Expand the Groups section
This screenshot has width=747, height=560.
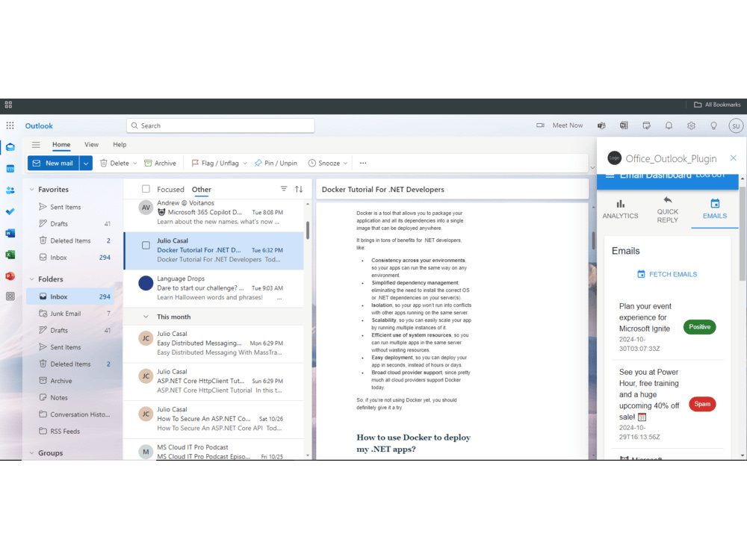click(32, 453)
